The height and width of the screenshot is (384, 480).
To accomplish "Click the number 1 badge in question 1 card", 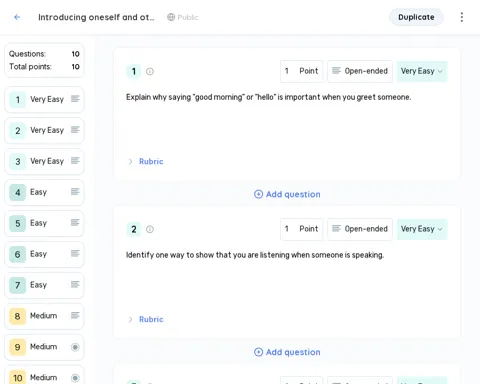I will tap(134, 71).
